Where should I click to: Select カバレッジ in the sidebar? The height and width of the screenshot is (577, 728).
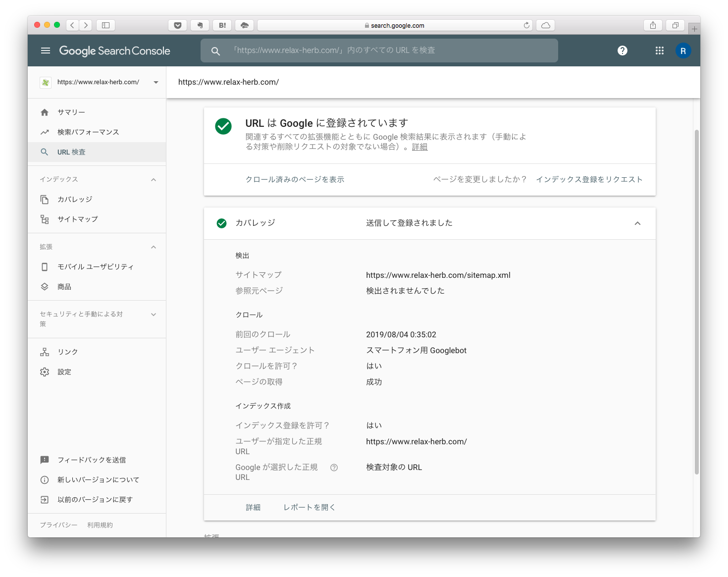tap(97, 199)
